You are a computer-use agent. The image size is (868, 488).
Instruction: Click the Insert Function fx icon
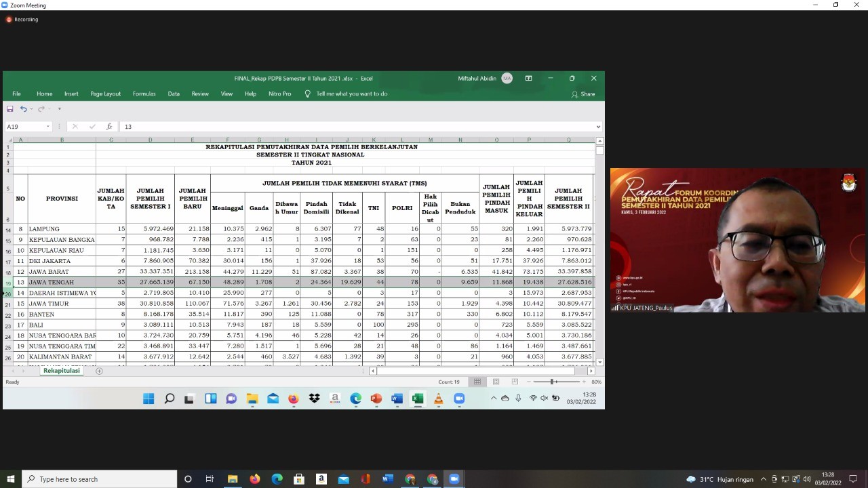(109, 127)
